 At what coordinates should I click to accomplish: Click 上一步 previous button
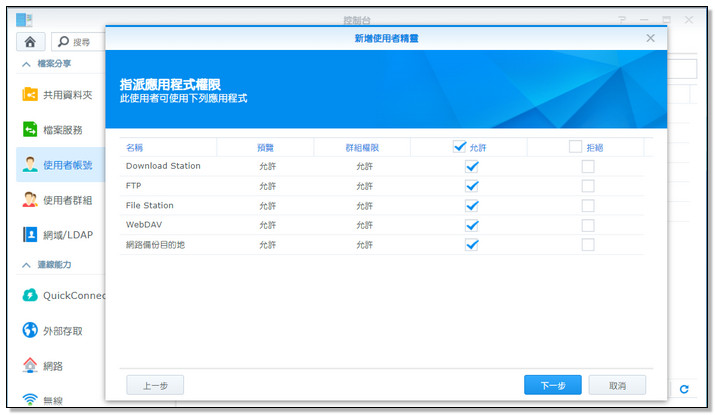click(x=154, y=385)
